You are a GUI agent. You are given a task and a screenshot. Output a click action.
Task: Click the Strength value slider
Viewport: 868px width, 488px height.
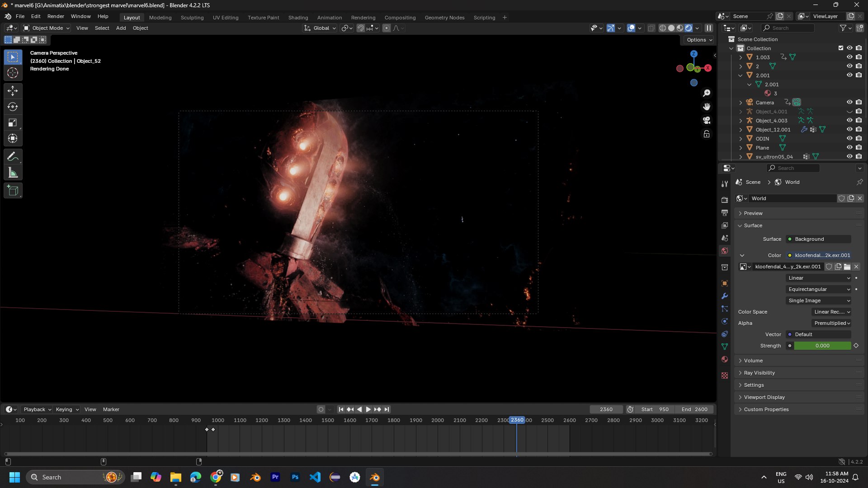[822, 346]
